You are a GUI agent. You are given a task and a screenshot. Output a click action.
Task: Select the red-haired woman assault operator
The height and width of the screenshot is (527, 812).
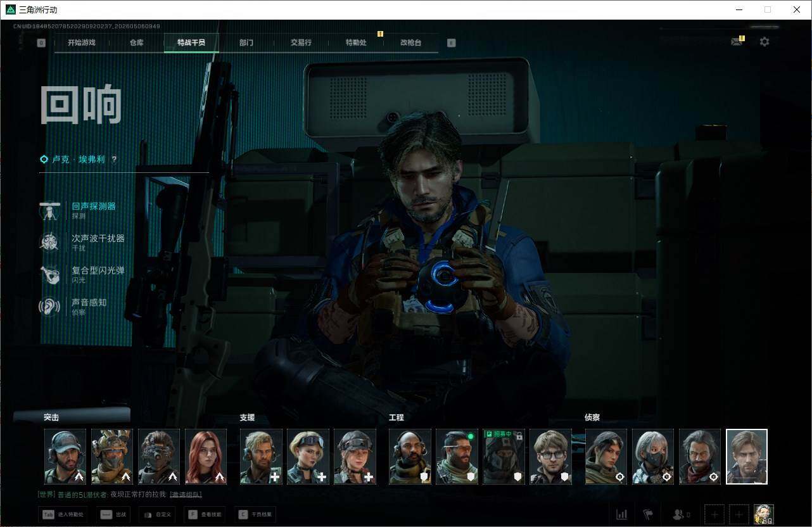(x=206, y=457)
